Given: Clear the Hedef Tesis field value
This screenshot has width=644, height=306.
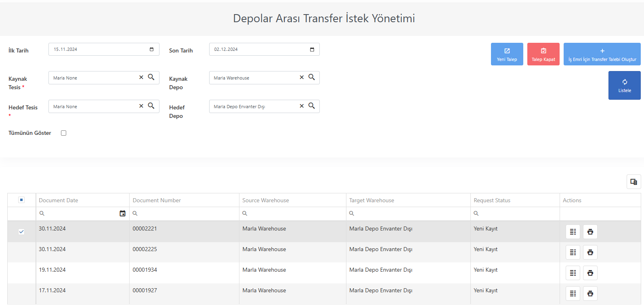Looking at the screenshot, I should (141, 106).
